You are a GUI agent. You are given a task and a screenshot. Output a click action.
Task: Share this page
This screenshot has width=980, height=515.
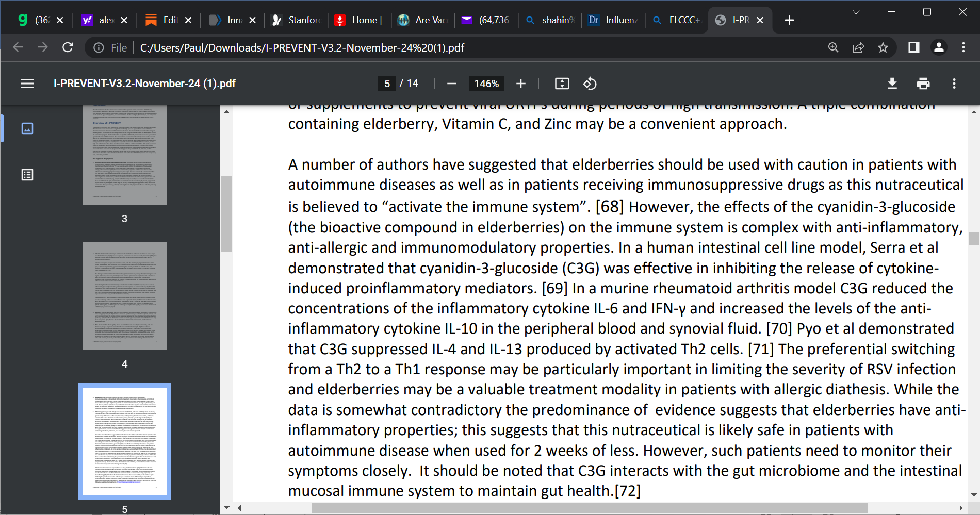click(x=858, y=47)
